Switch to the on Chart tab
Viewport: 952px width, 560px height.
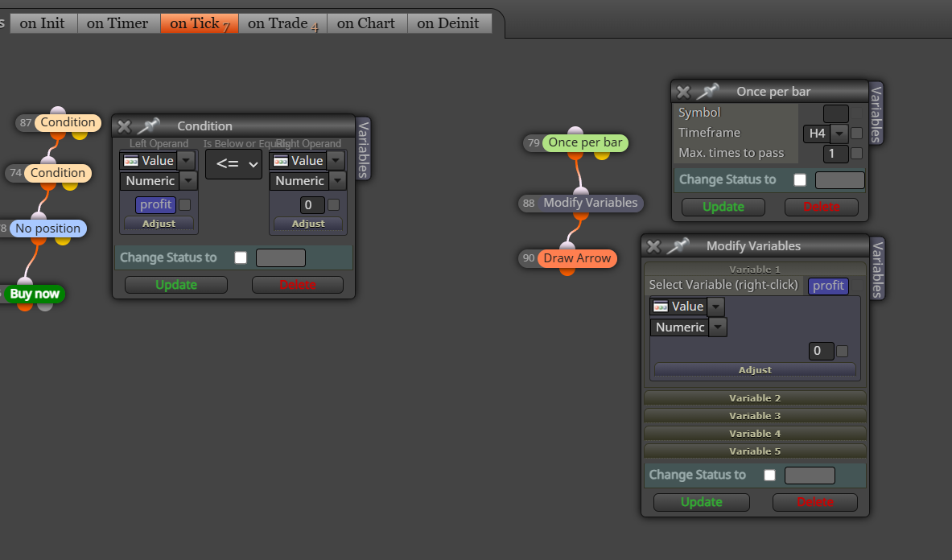366,23
